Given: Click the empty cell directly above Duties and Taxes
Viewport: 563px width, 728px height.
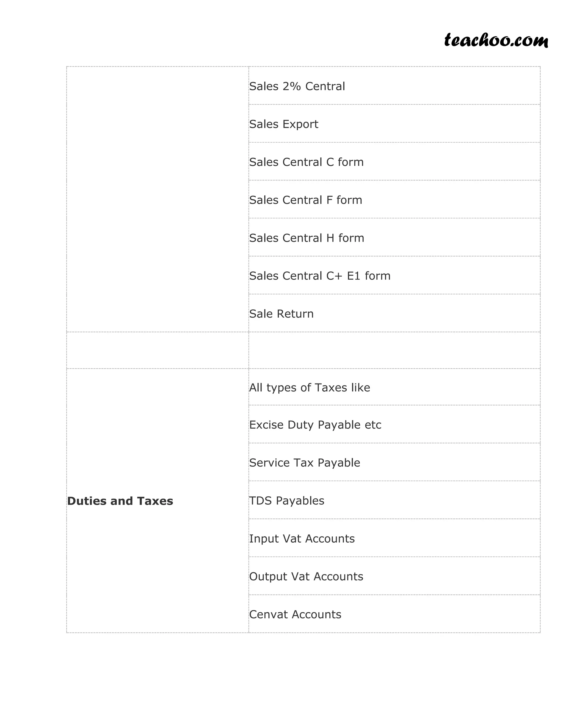Looking at the screenshot, I should 158,350.
